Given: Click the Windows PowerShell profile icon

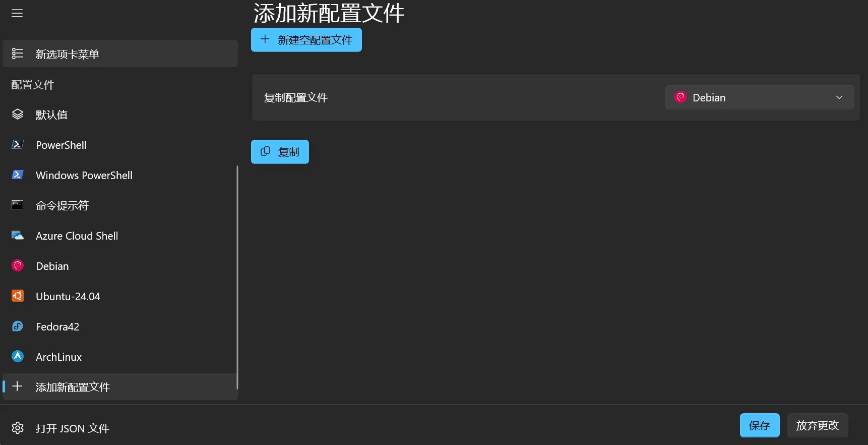Looking at the screenshot, I should coord(18,175).
